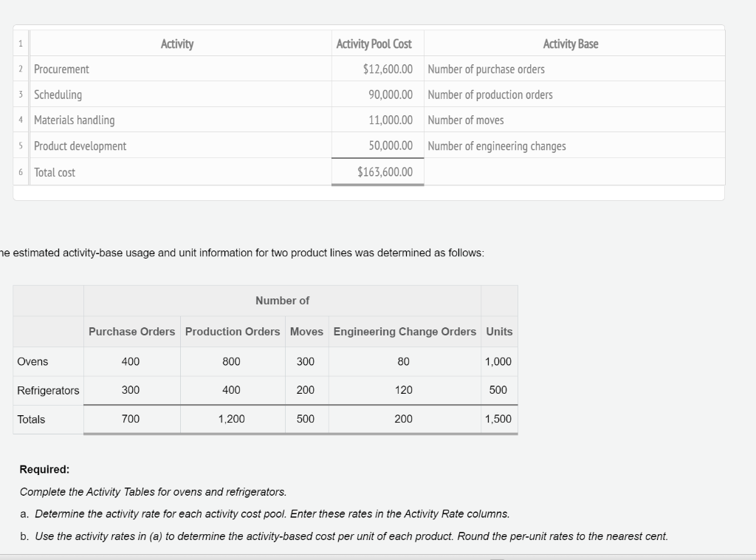756x560 pixels.
Task: Select the Procurement row in the cost table
Action: pos(62,69)
